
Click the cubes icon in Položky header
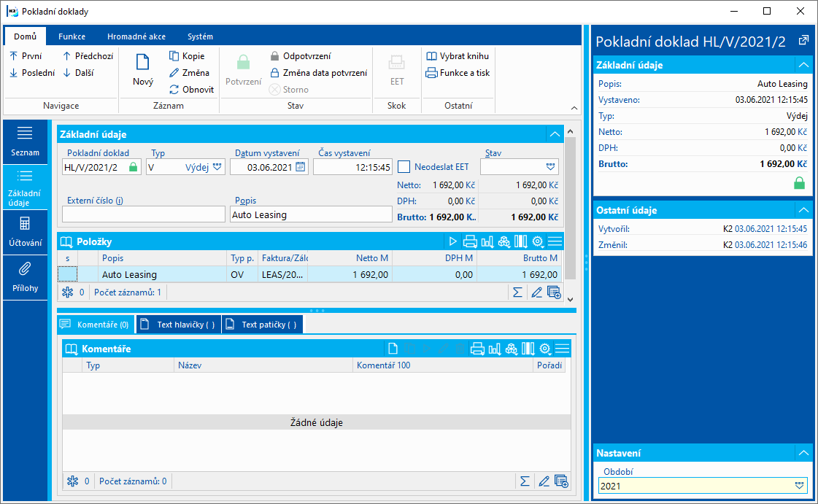point(504,241)
